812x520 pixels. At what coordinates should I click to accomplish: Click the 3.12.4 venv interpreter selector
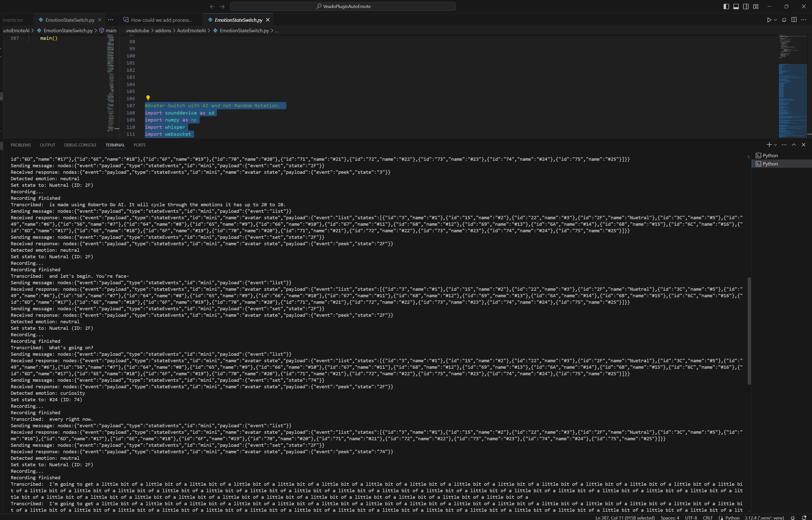764,518
